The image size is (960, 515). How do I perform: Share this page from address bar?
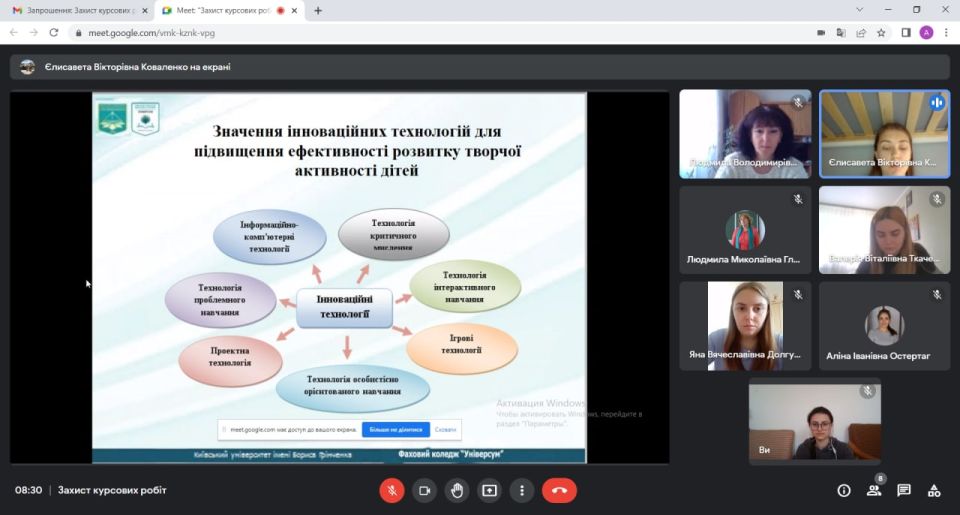point(861,33)
